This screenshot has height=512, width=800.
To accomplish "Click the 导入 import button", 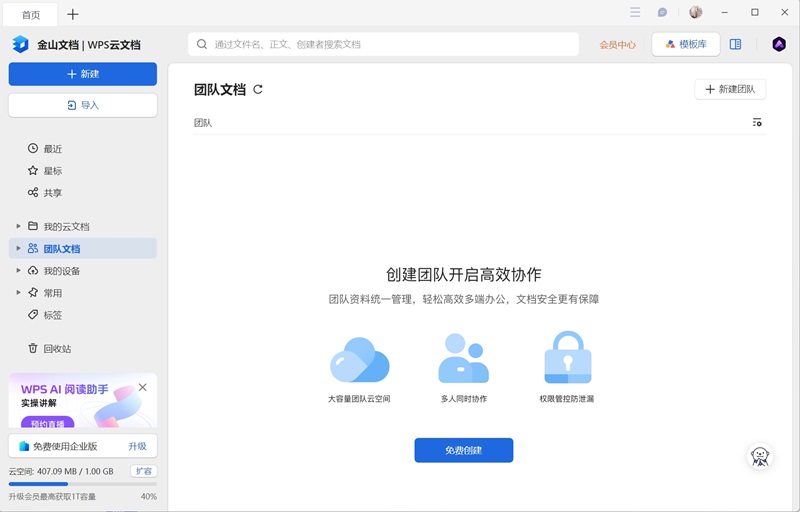I will (83, 105).
